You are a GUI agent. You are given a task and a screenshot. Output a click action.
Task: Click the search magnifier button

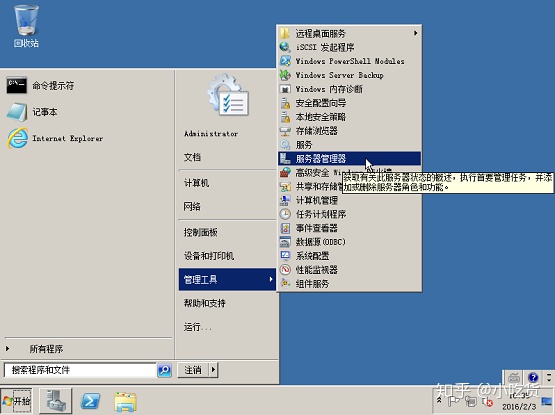(x=165, y=370)
